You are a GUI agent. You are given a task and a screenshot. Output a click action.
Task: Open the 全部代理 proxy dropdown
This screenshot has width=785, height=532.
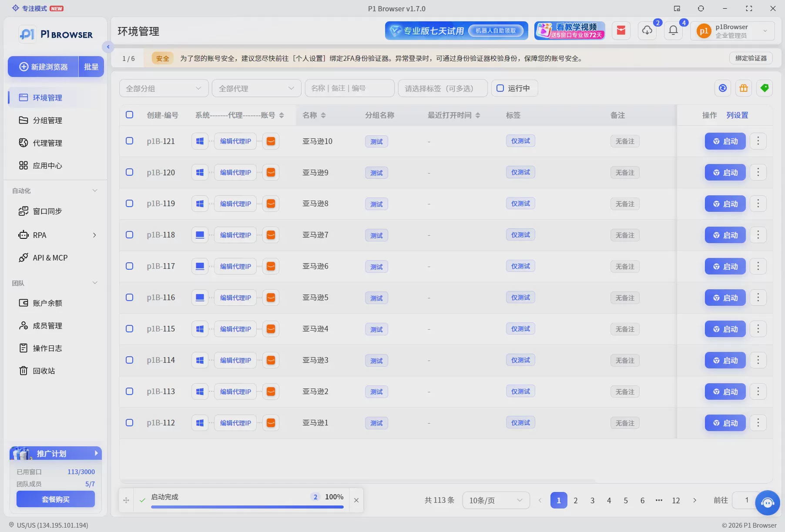click(x=256, y=88)
